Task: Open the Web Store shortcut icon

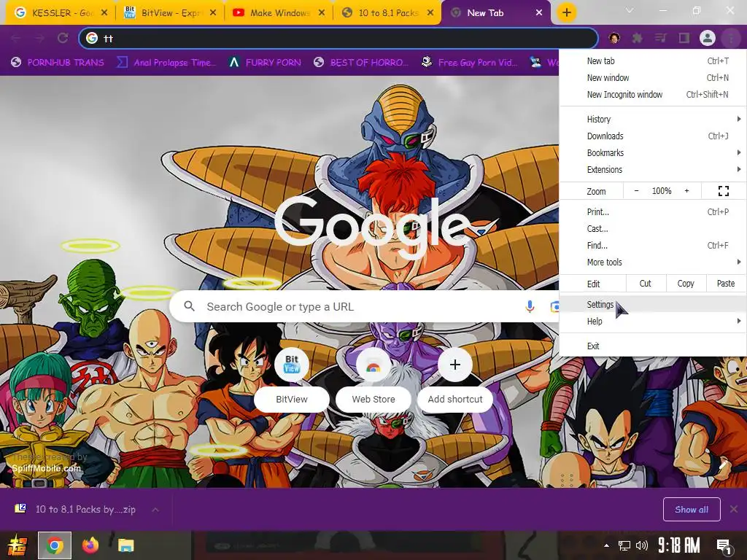Action: 373,365
